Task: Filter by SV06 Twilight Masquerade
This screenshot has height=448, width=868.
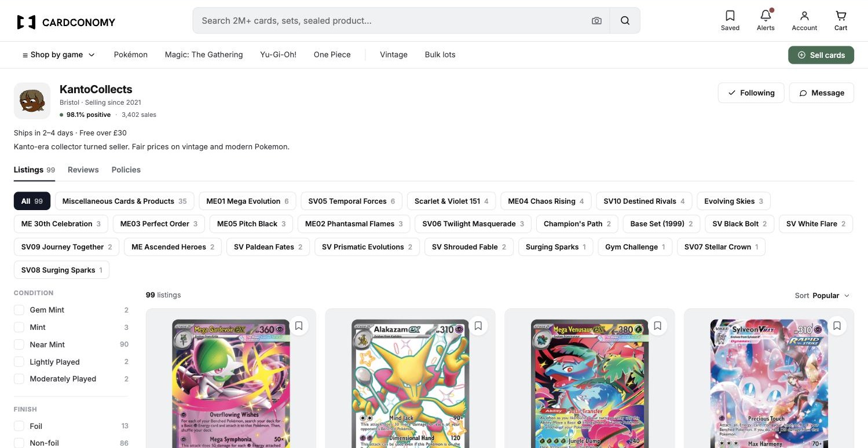Action: [x=473, y=223]
